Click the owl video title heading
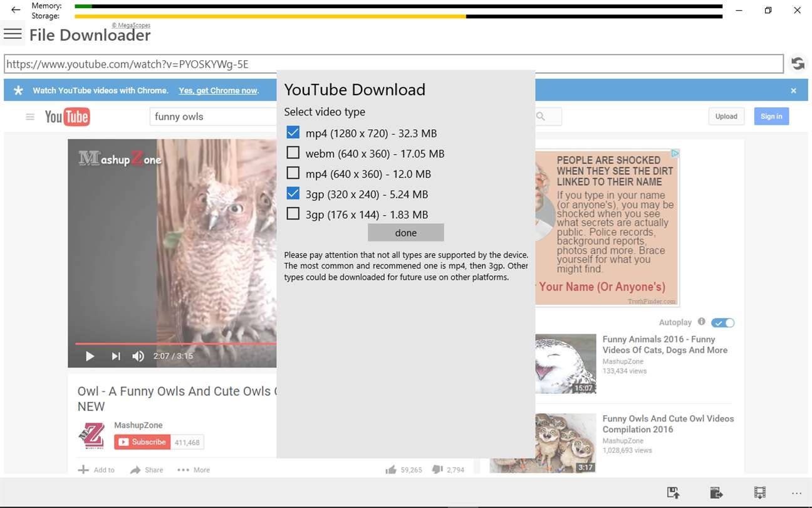The height and width of the screenshot is (508, 812). click(x=177, y=399)
